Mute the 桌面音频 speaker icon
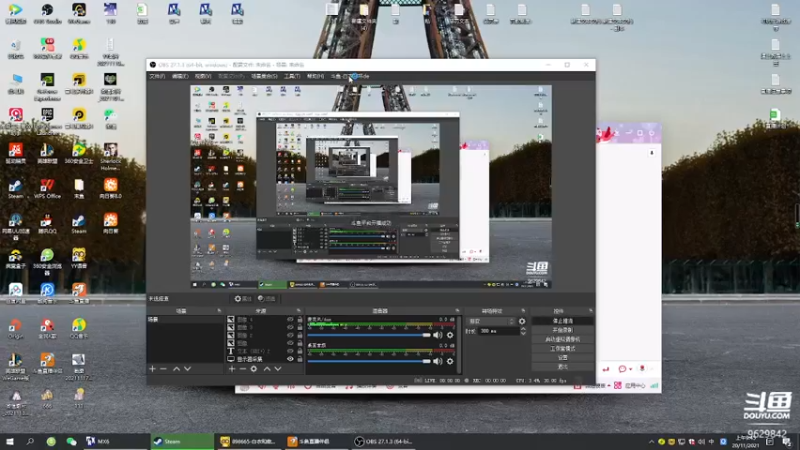Image resolution: width=800 pixels, height=450 pixels. 438,361
